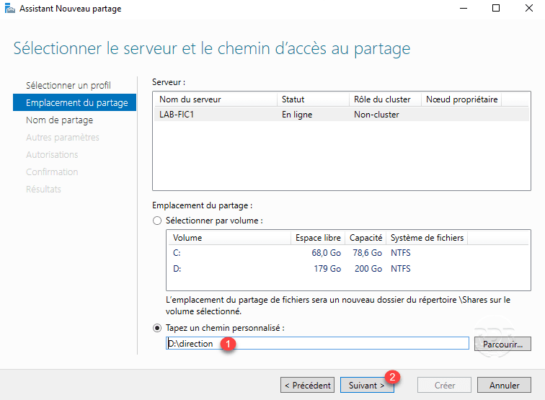This screenshot has width=545, height=400.
Task: Click the 'Non-cluster' cell
Action: [x=376, y=114]
